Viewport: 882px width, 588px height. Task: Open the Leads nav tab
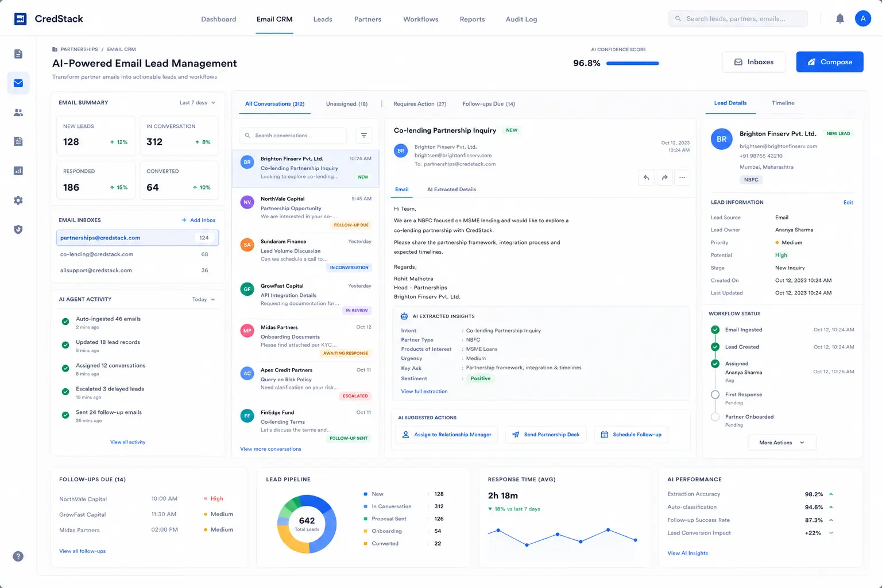323,19
